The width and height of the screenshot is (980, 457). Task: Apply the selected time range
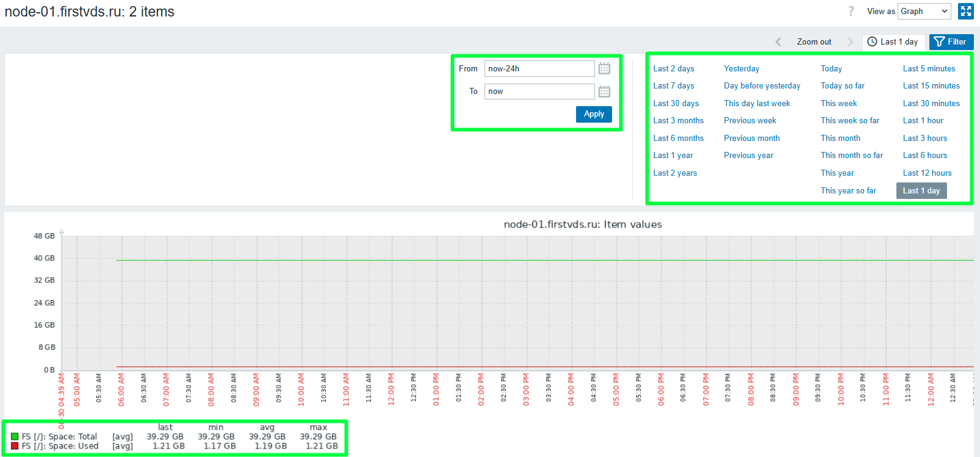coord(594,114)
